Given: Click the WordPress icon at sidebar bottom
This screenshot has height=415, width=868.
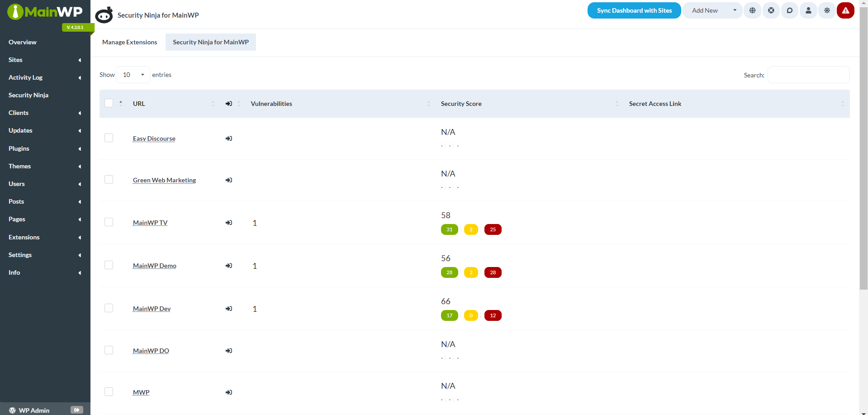Looking at the screenshot, I should (12, 410).
